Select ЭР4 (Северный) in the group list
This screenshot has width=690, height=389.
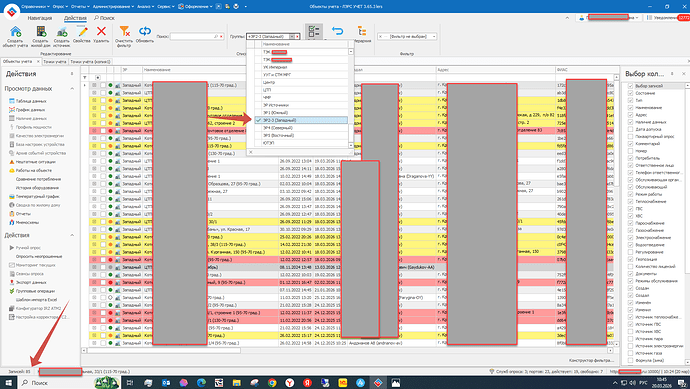pos(301,128)
